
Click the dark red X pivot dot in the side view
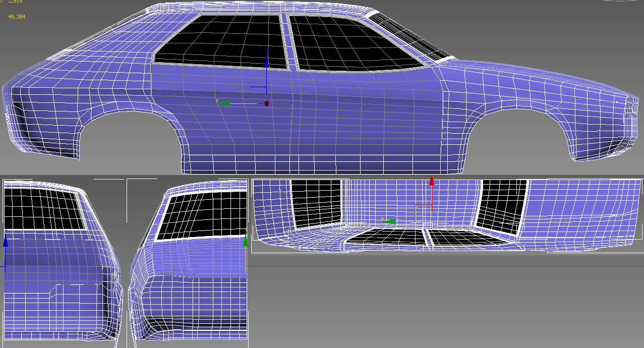pos(266,103)
